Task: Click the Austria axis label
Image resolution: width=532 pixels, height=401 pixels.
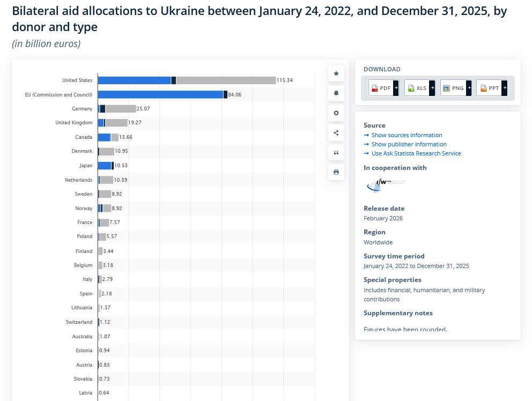Action: pos(84,365)
